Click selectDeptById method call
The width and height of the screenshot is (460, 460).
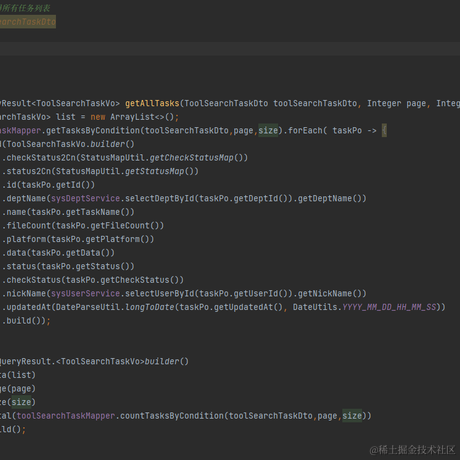tap(160, 199)
